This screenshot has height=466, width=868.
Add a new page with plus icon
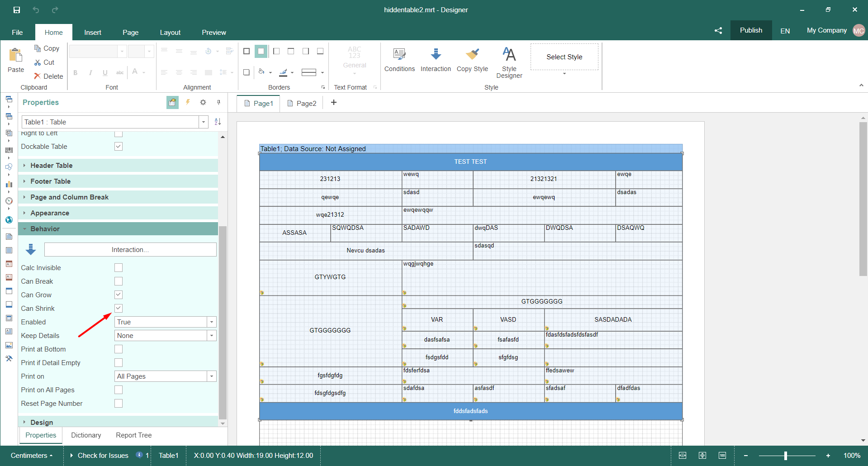coord(334,103)
